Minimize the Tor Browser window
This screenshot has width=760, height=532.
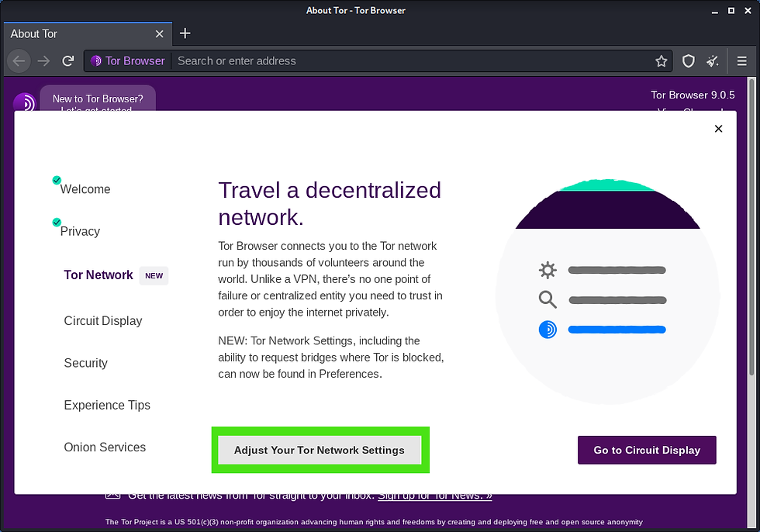pyautogui.click(x=714, y=11)
